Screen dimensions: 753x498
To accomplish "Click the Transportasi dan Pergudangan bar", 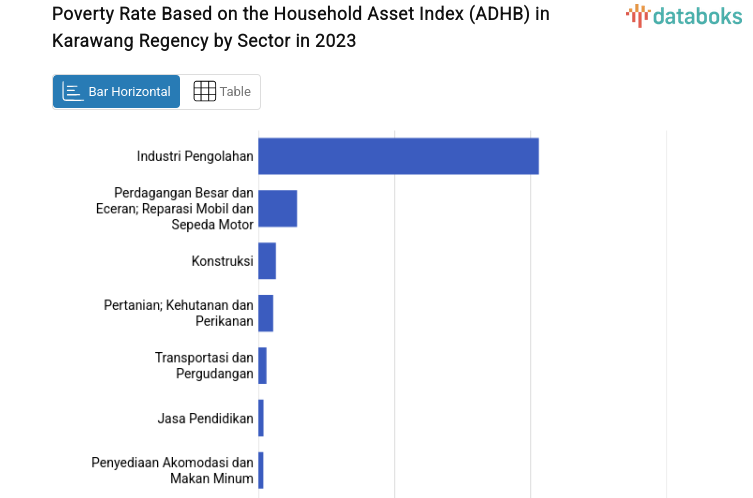I will (263, 365).
